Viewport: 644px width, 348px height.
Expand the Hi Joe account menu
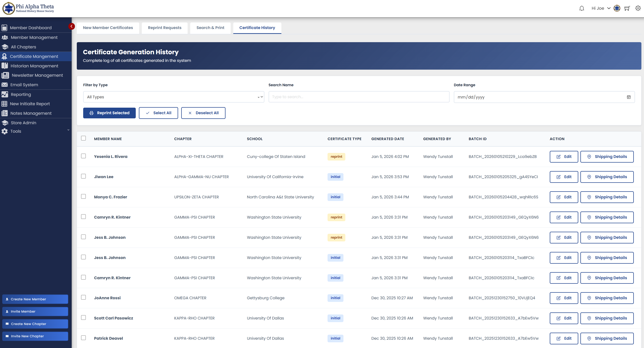600,8
